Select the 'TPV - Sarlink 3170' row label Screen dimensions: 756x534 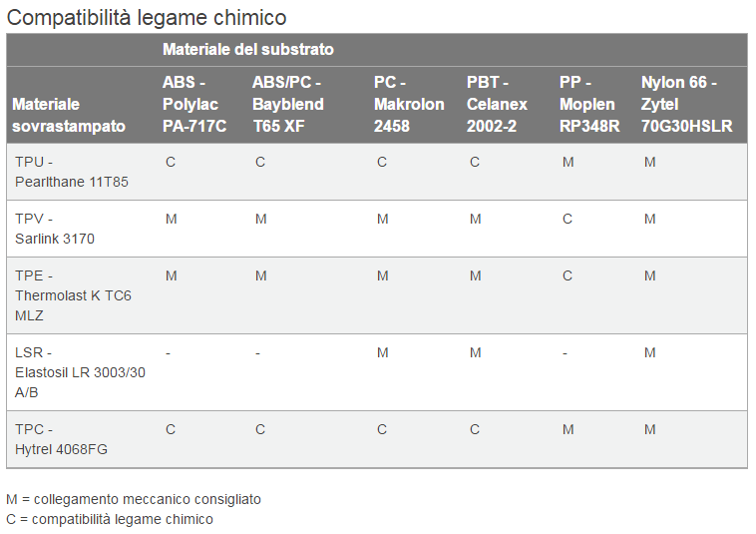(55, 229)
